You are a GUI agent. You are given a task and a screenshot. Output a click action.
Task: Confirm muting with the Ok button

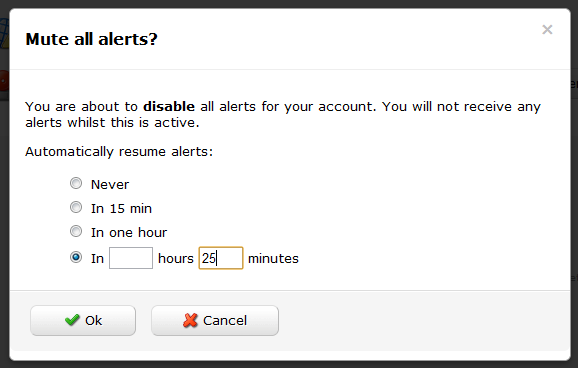pyautogui.click(x=83, y=320)
